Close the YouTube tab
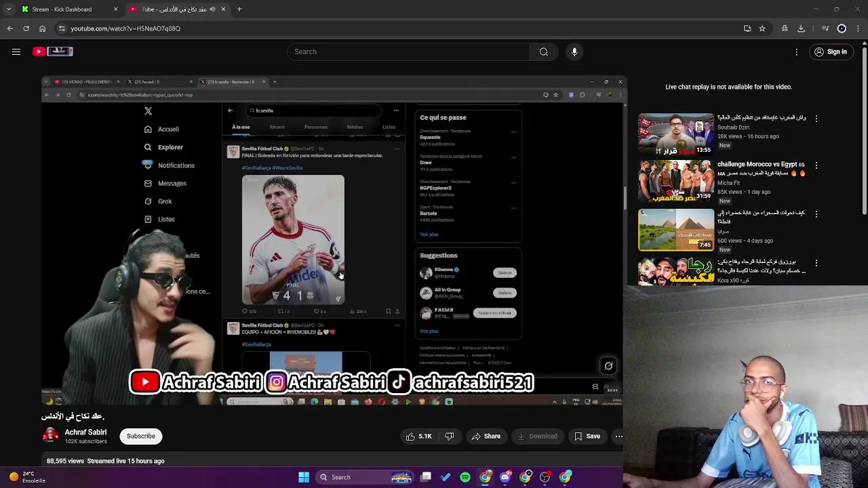Viewport: 868px width, 488px height. [x=223, y=9]
